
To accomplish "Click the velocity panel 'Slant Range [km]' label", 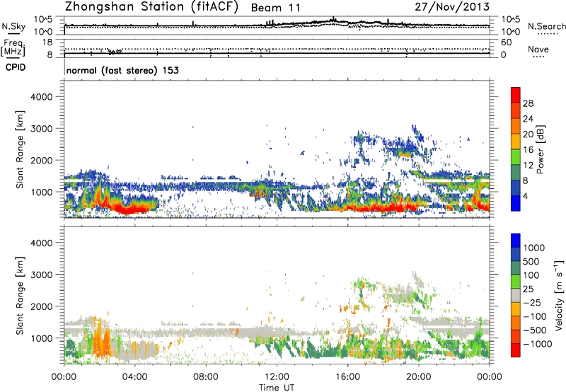I will click(x=20, y=296).
